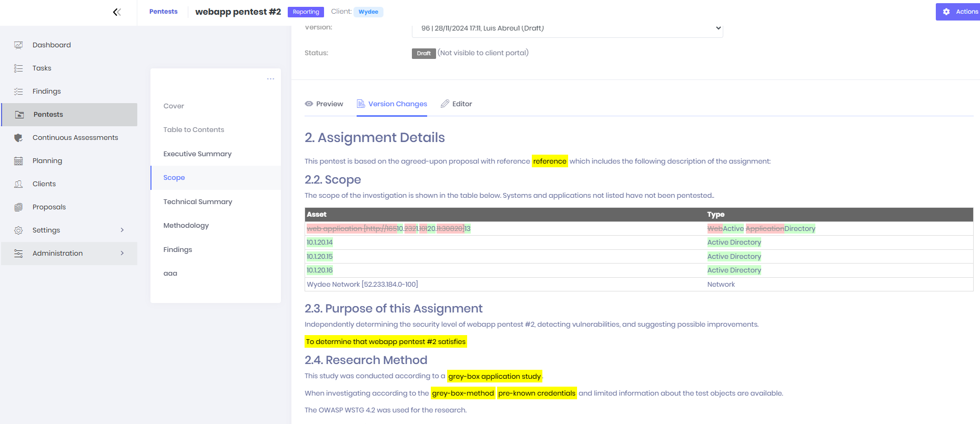The image size is (980, 424).
Task: Click the highlighted To determine sentence
Action: (386, 341)
